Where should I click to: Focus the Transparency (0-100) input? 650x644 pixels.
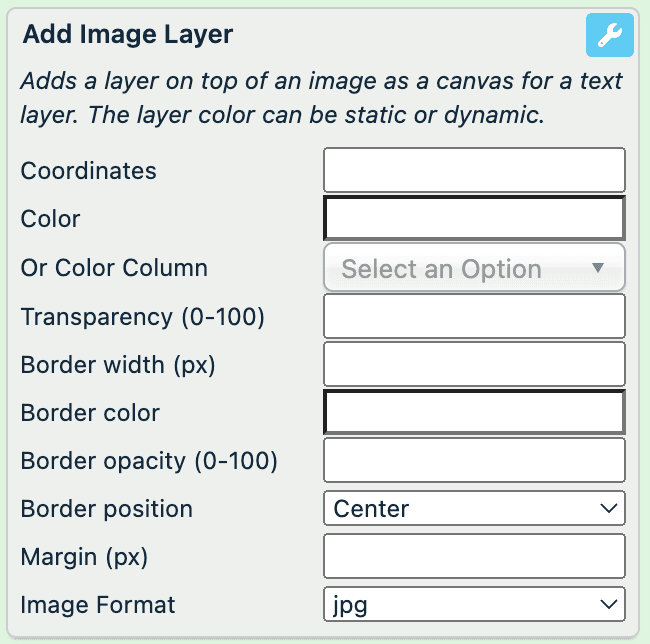(x=474, y=316)
